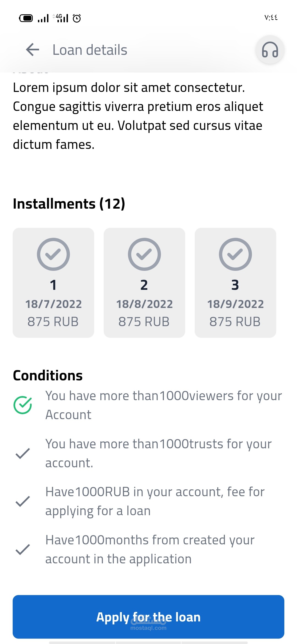Tap the Loan details title

[90, 50]
